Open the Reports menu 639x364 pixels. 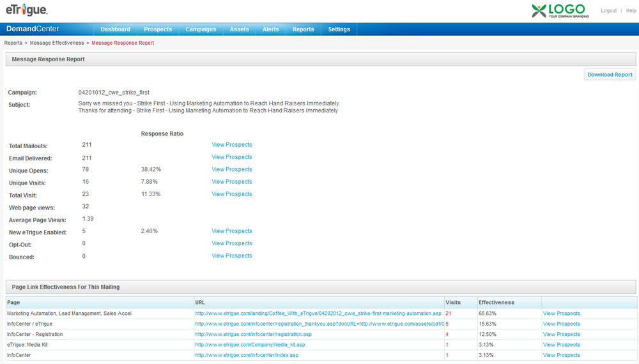click(x=303, y=29)
